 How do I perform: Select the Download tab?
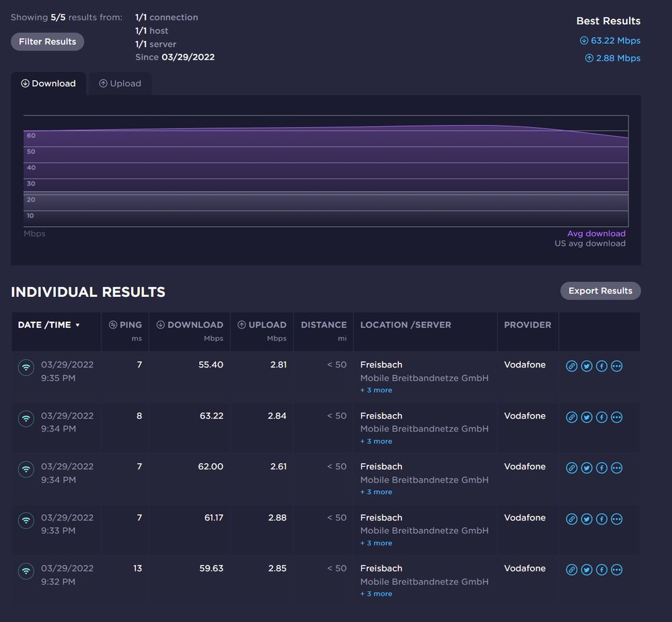point(48,83)
